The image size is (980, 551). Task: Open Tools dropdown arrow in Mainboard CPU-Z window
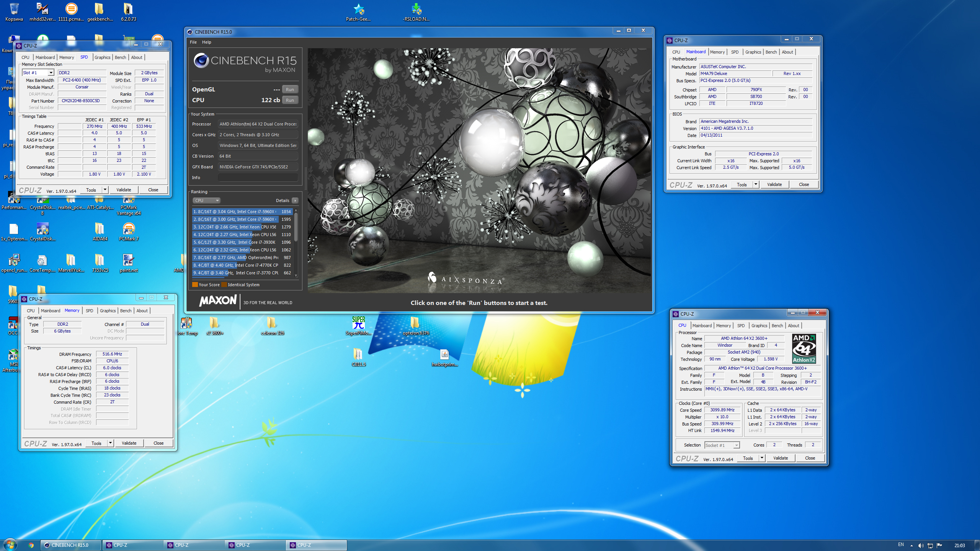pyautogui.click(x=756, y=184)
